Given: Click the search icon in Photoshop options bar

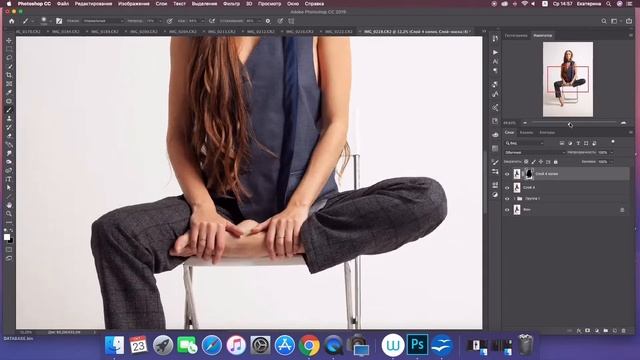Looking at the screenshot, I should [x=604, y=21].
